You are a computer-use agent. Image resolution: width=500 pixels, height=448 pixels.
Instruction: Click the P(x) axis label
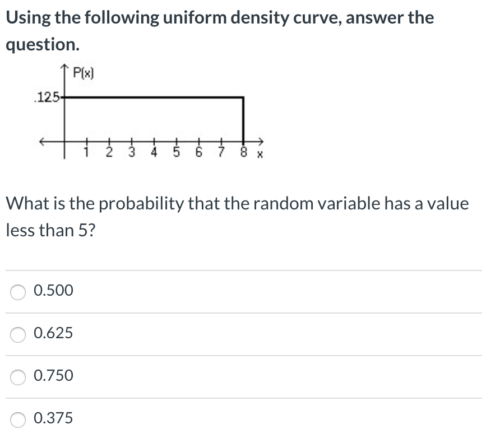click(x=83, y=73)
